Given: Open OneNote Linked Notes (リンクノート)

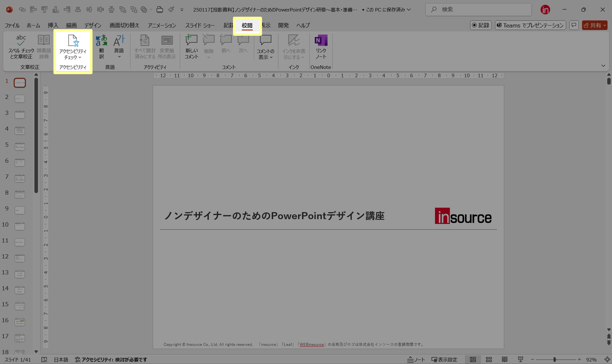Looking at the screenshot, I should (x=321, y=47).
